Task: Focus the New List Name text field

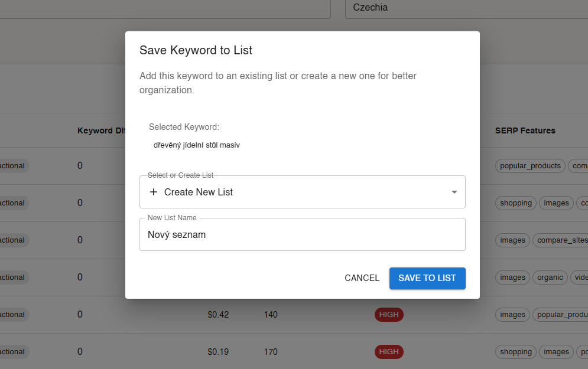Action: coord(302,234)
